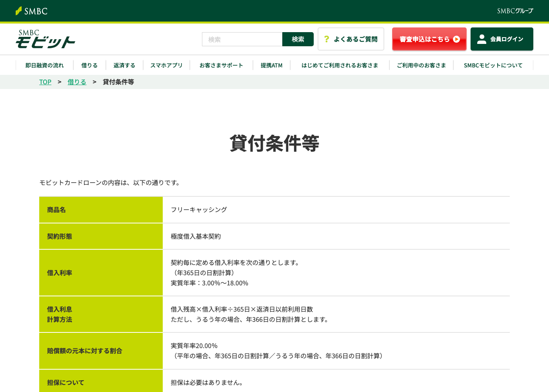Click the SMBCモビット logo

tap(45, 39)
